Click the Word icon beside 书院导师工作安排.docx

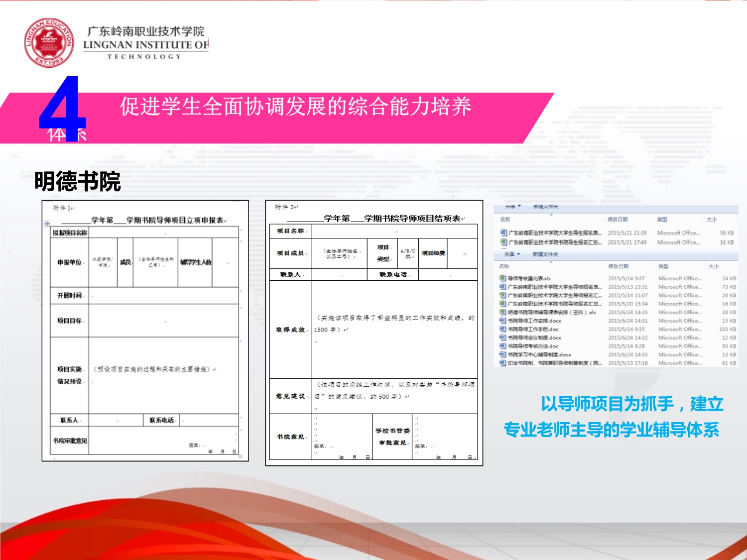coord(503,321)
